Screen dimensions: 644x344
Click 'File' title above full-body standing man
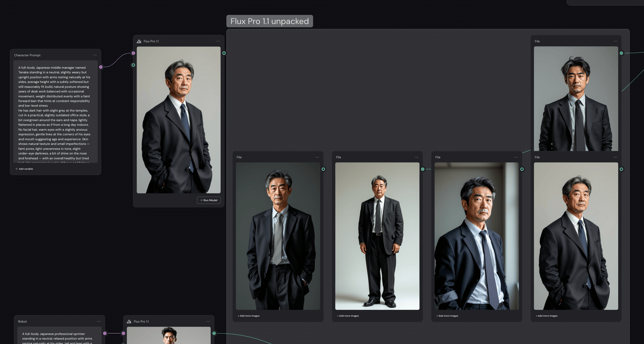click(x=339, y=157)
